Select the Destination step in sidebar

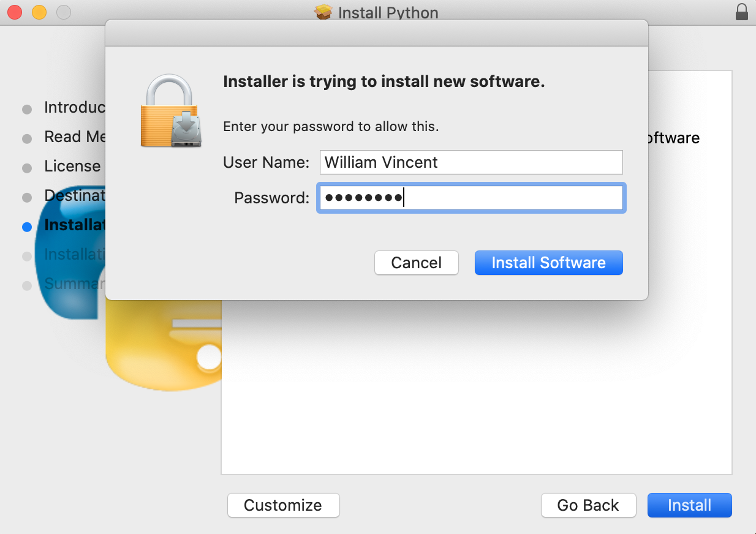74,196
